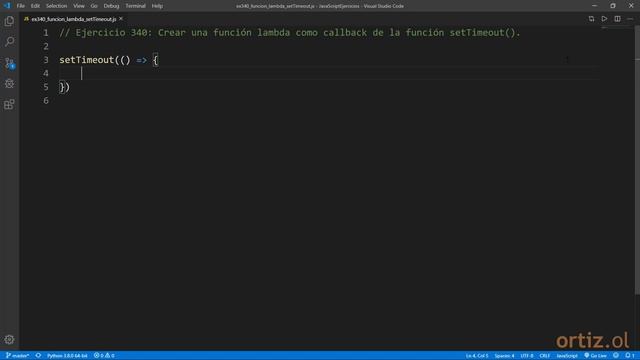This screenshot has width=640, height=360.
Task: Change encoding via UTF-8
Action: 527,356
